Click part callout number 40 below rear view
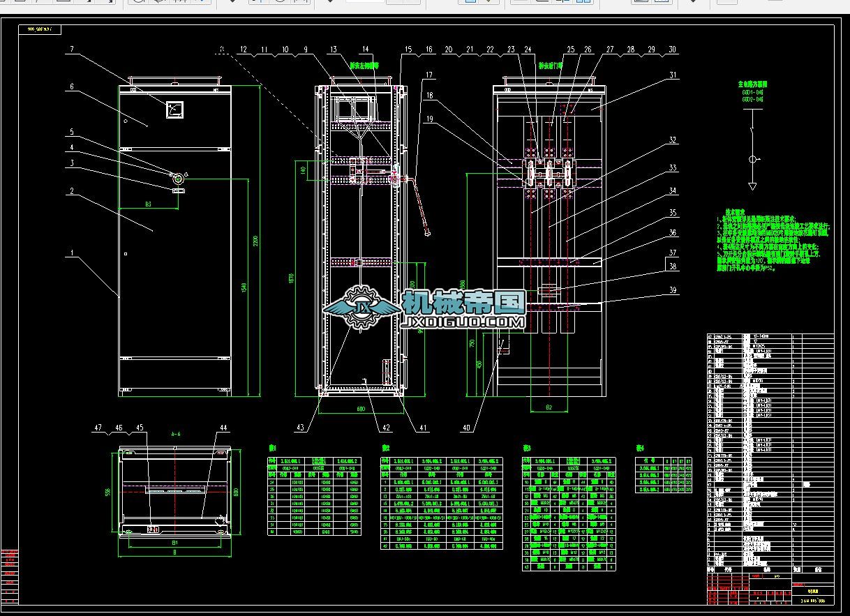 [465, 427]
